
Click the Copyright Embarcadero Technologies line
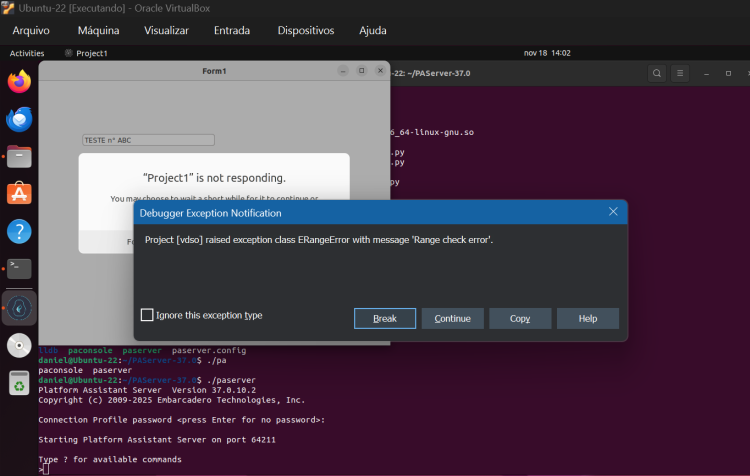point(172,400)
